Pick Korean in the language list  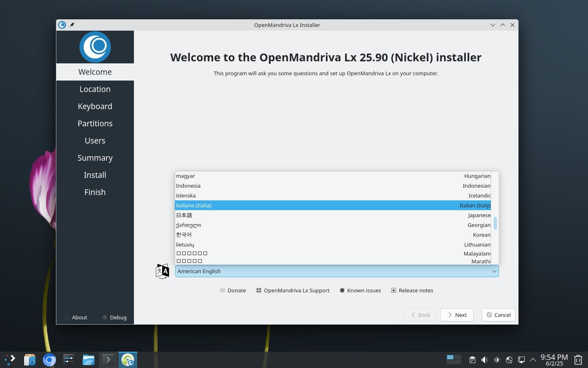[333, 235]
